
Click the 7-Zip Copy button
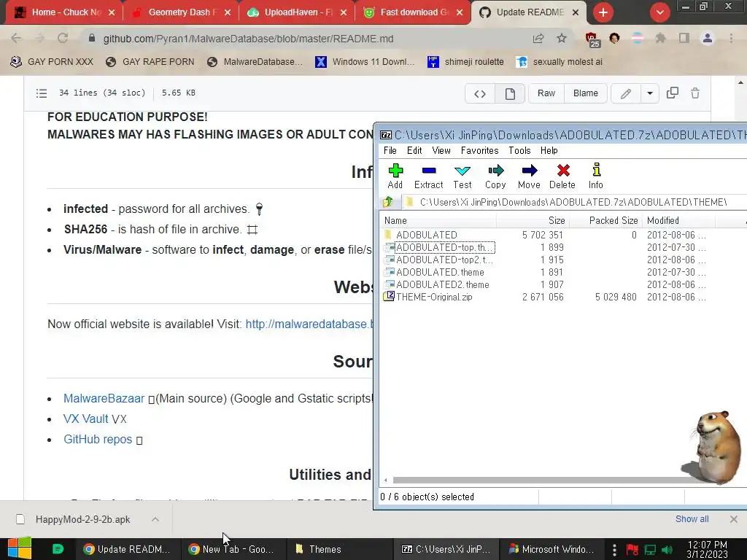click(x=495, y=176)
